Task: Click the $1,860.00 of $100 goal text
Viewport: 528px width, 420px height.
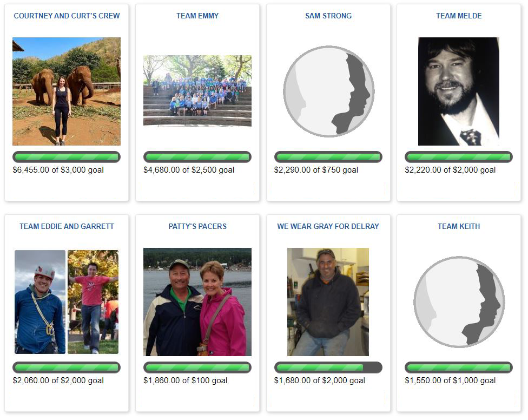Action: (x=186, y=380)
